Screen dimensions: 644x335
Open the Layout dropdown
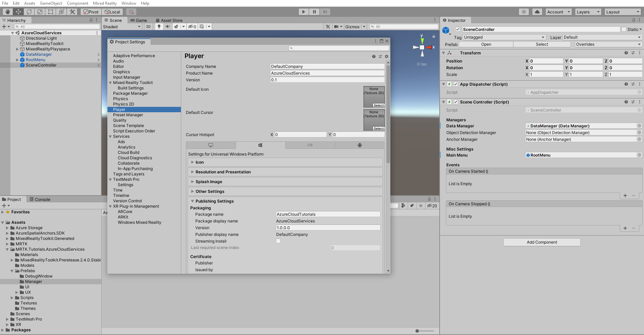tap(623, 12)
